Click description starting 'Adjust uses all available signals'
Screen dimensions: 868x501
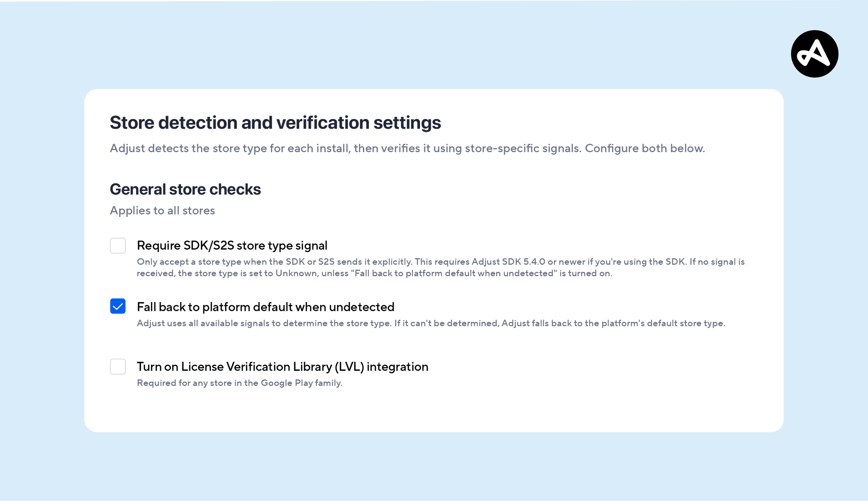coord(431,324)
